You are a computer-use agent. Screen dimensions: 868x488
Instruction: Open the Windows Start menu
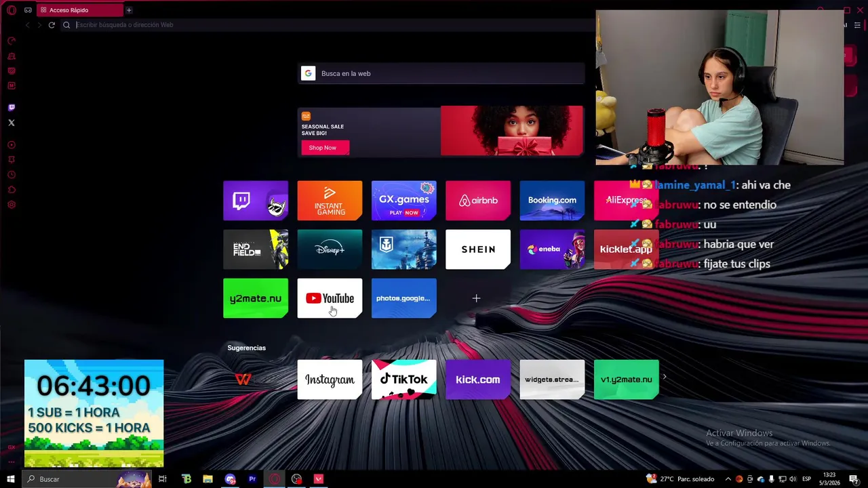10,479
